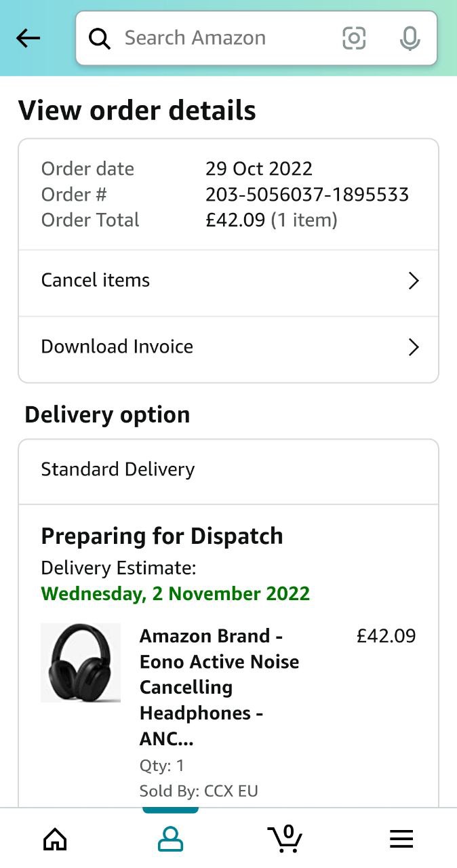Tap the search magnifier icon
457x868 pixels.
(x=100, y=39)
